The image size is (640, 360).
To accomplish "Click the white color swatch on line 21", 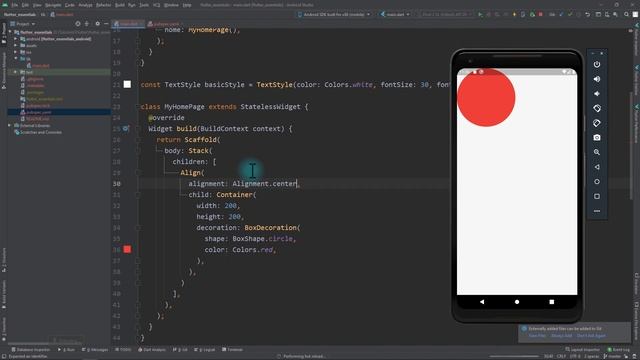I will click(x=127, y=84).
